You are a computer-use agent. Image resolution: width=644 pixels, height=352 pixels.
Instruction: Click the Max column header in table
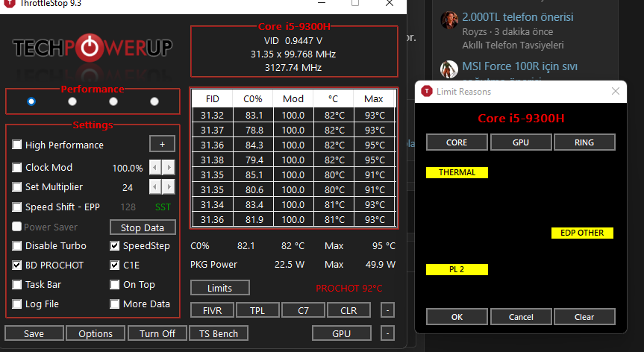tap(374, 99)
